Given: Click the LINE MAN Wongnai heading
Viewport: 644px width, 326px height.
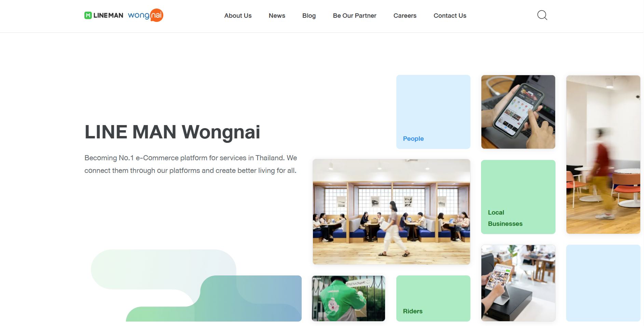Looking at the screenshot, I should click(172, 132).
